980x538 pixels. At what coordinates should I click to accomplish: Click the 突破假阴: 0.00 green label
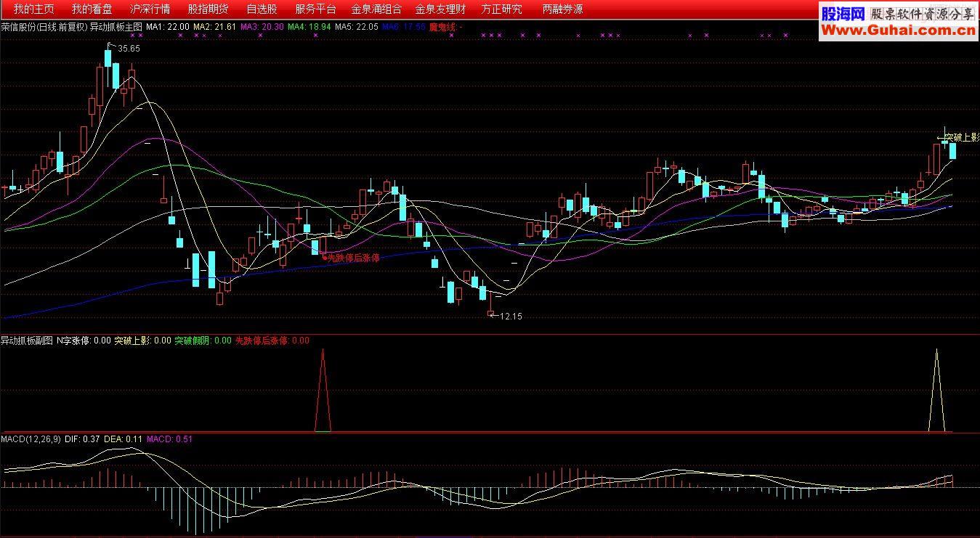(203, 340)
